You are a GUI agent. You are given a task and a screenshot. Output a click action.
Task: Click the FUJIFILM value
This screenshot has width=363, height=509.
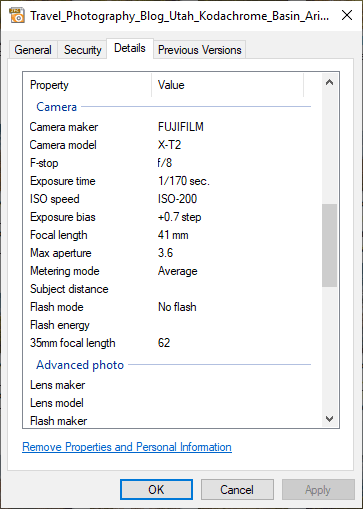[181, 127]
